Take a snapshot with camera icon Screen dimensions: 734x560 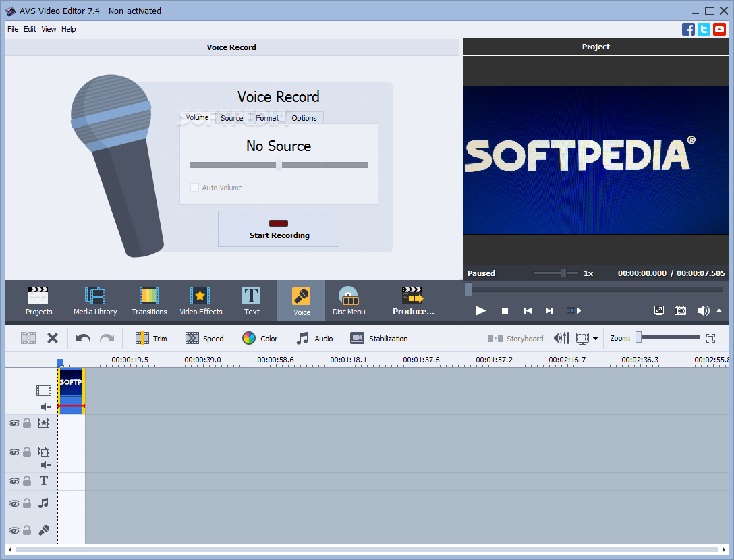[x=680, y=310]
